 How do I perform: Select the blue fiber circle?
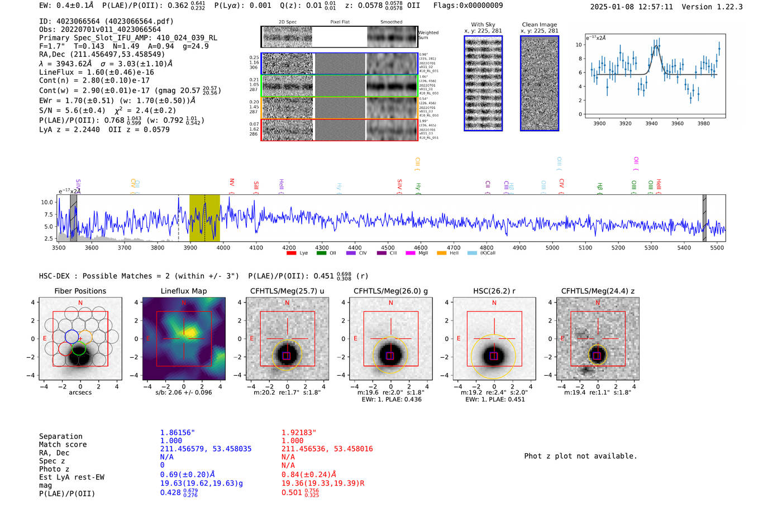coord(71,336)
